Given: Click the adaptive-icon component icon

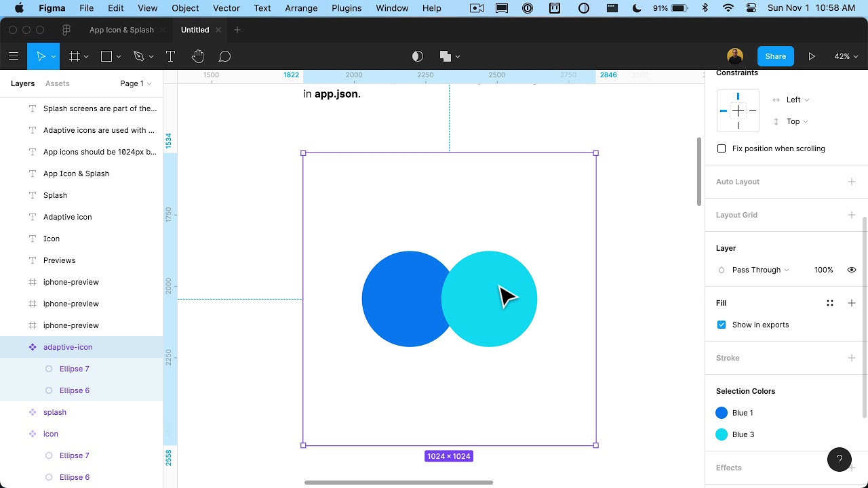Looking at the screenshot, I should [33, 347].
